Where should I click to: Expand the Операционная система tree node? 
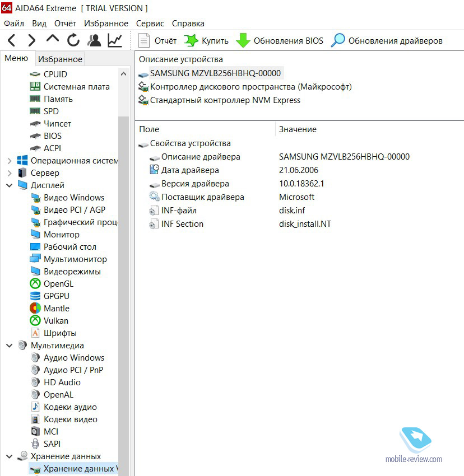[9, 161]
